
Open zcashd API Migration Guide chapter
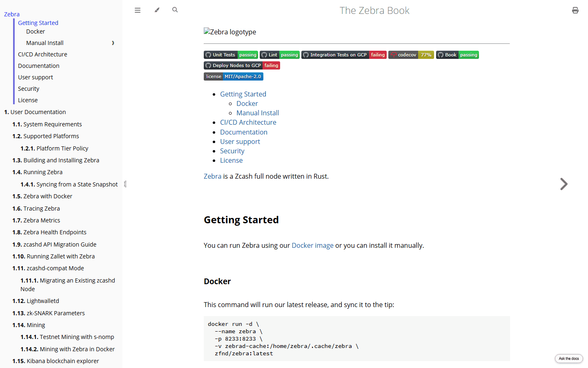[x=54, y=245]
